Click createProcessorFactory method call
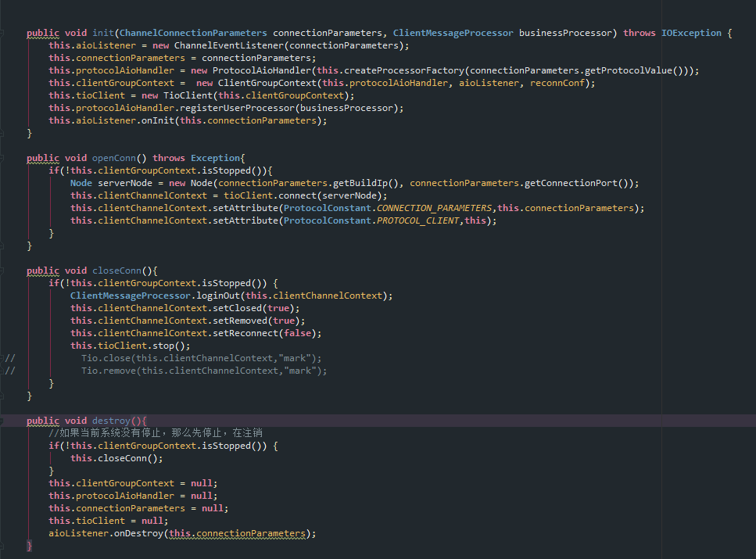The width and height of the screenshot is (756, 559). click(404, 70)
